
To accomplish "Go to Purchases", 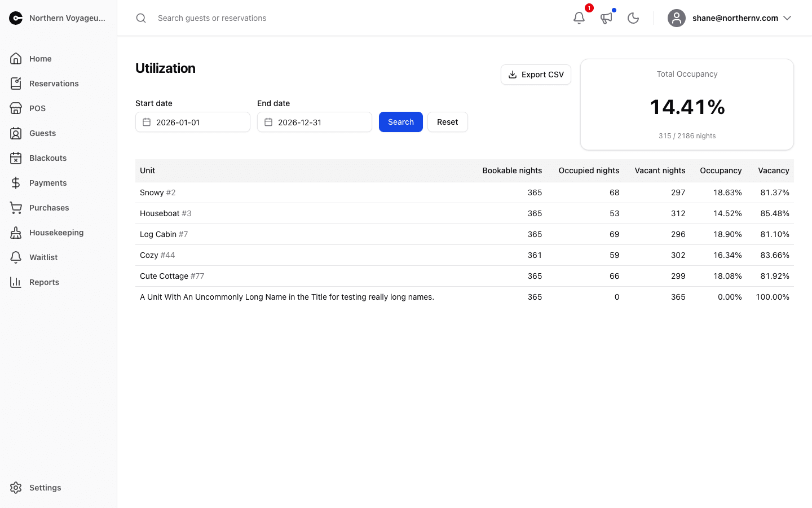I will [x=59, y=208].
